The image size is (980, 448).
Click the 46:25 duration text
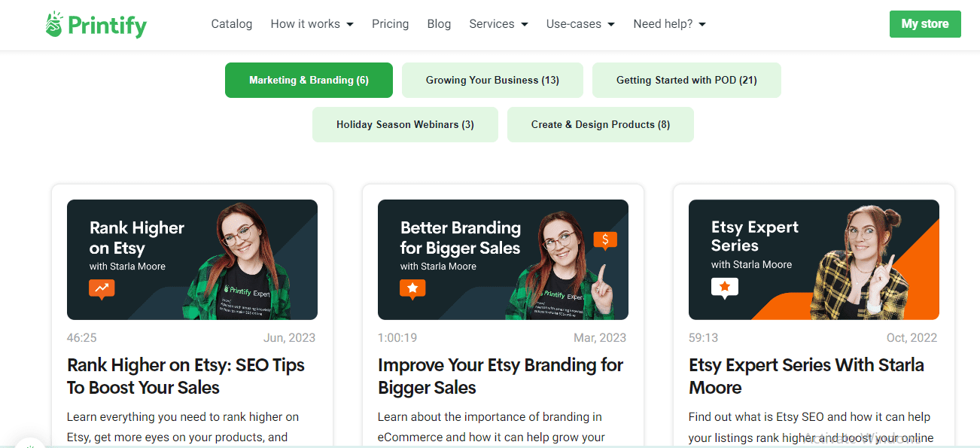[x=82, y=337]
